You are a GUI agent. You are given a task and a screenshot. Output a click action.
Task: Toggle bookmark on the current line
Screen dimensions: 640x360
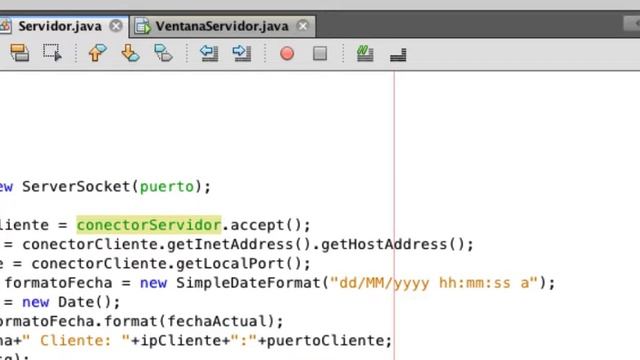point(163,53)
